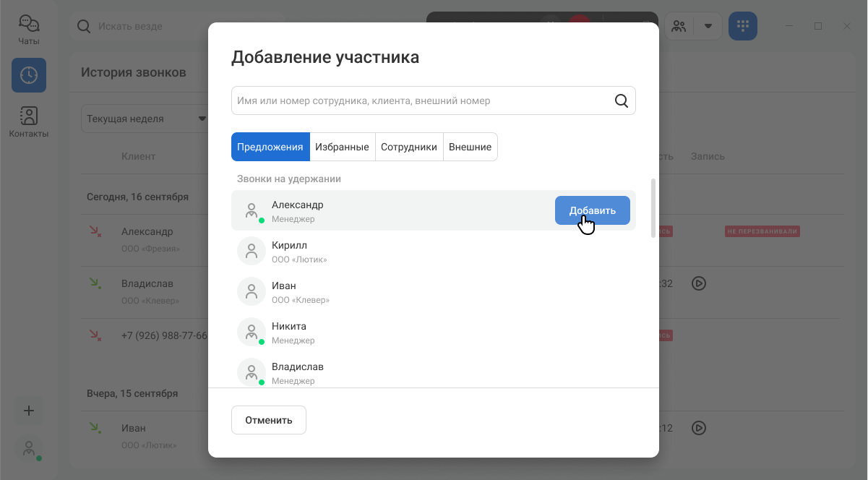Open the Contacts sidebar icon
The image size is (868, 480).
pyautogui.click(x=29, y=116)
